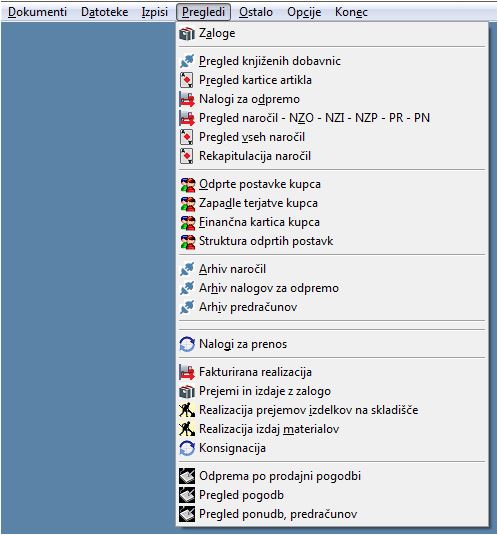Click the icon beside Odprema po prodajni pogodbi
Viewport: 498px width, 535px height.
click(x=187, y=476)
